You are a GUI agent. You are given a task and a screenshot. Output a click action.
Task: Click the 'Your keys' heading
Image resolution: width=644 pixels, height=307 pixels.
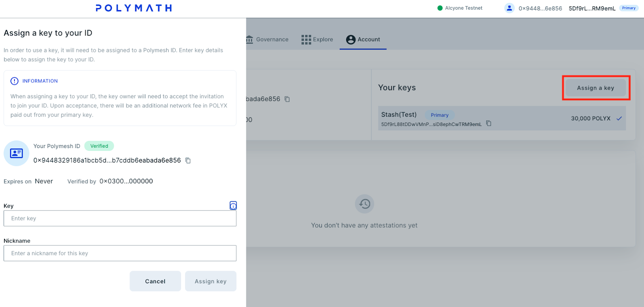point(397,88)
